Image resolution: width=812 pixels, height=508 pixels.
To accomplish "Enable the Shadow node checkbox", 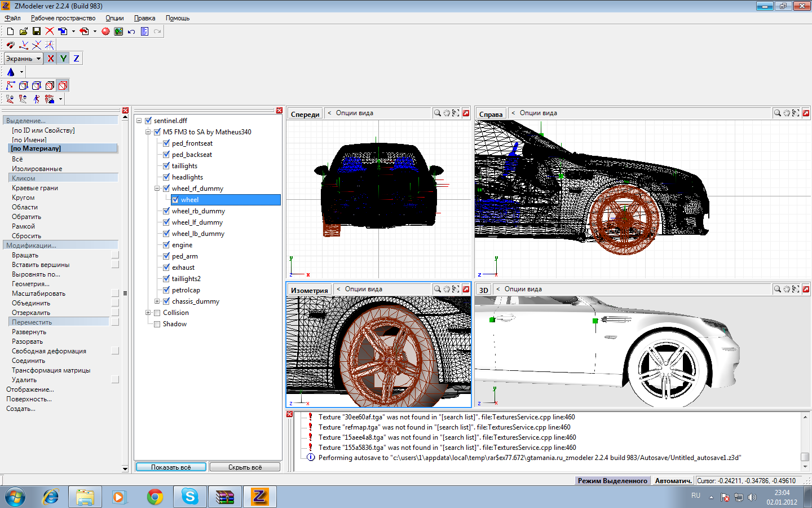I will (x=157, y=324).
